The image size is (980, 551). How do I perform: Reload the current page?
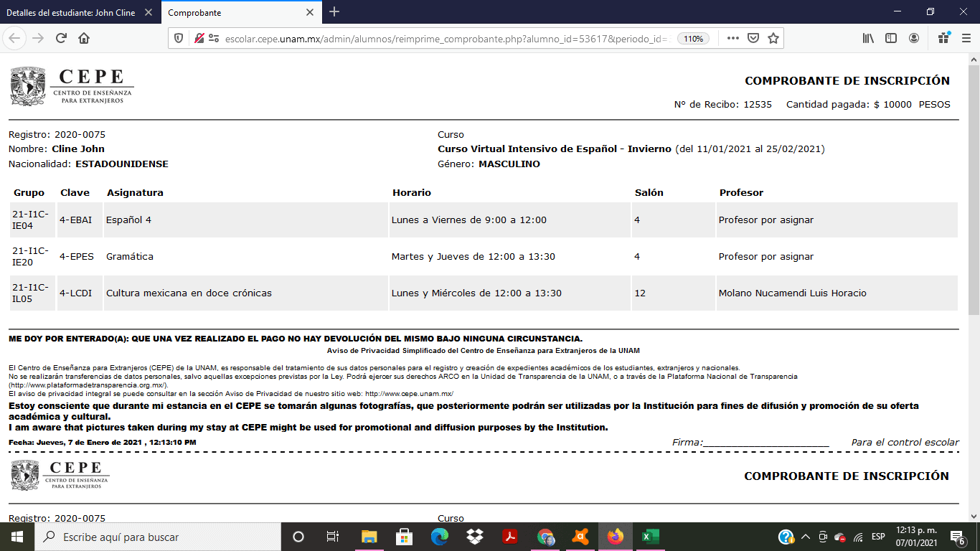62,38
